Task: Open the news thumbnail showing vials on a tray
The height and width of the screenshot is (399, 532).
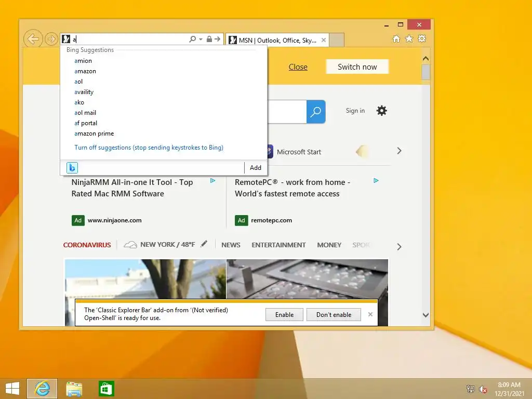Action: point(307,279)
